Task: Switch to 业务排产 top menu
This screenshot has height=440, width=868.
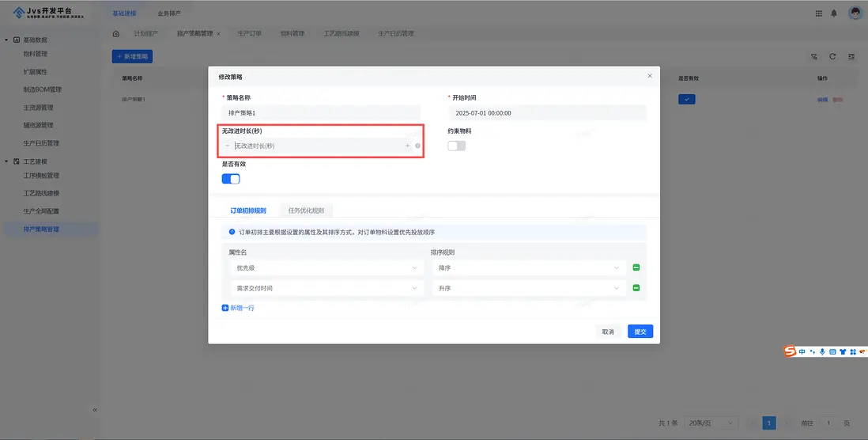Action: (169, 13)
